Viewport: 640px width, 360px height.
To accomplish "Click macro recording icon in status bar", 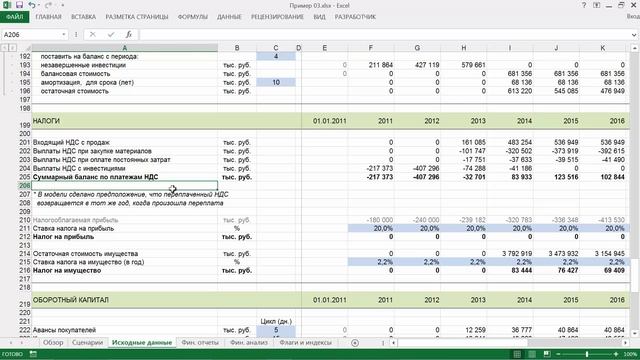I will (33, 354).
